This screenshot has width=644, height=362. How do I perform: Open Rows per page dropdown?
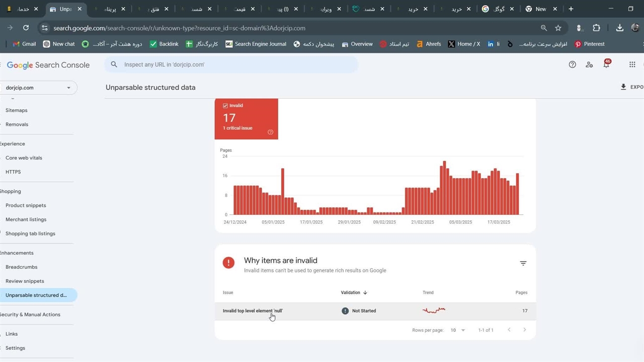click(458, 330)
